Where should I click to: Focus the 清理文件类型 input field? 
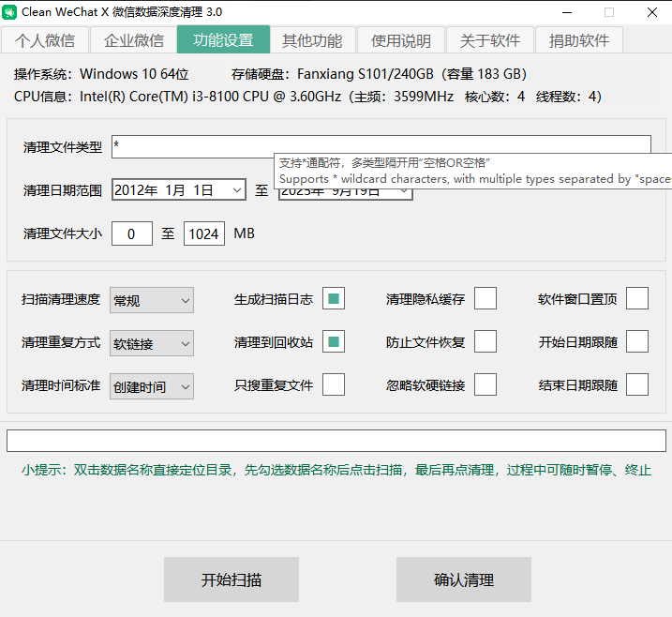coord(381,146)
